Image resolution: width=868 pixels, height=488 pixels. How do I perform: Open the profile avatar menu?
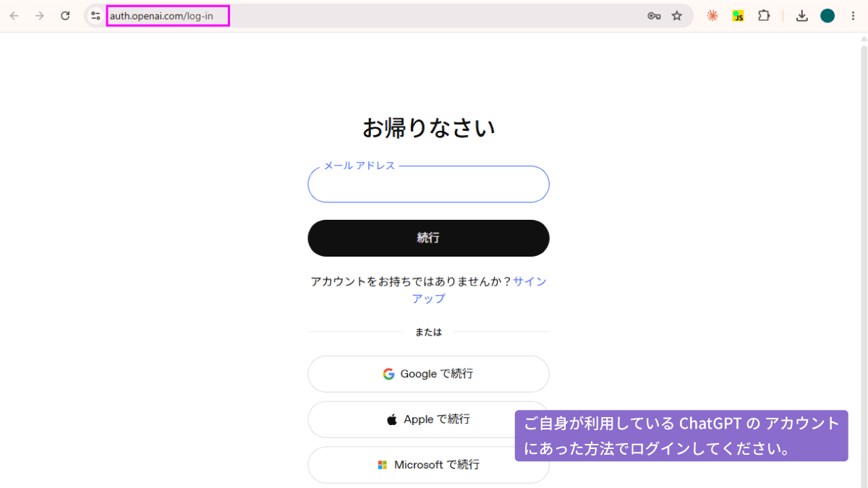tap(827, 16)
